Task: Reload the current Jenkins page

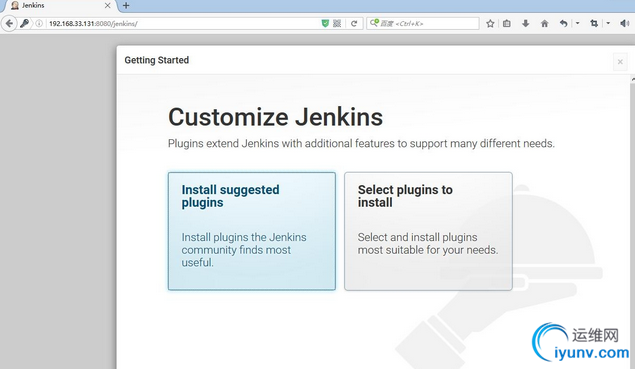Action: pos(354,23)
